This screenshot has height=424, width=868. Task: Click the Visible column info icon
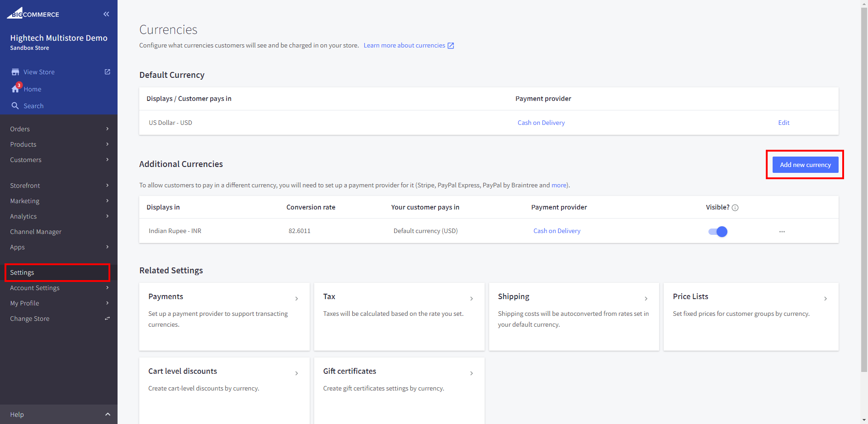point(735,208)
